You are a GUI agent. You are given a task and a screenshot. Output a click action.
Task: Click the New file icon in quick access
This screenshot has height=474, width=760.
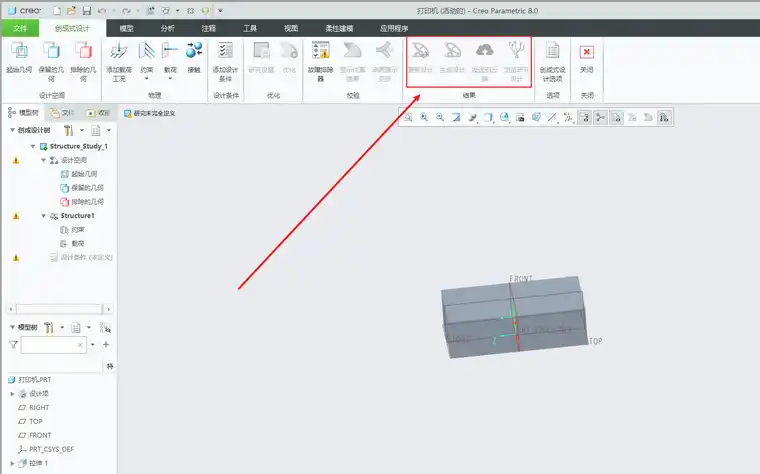click(57, 10)
